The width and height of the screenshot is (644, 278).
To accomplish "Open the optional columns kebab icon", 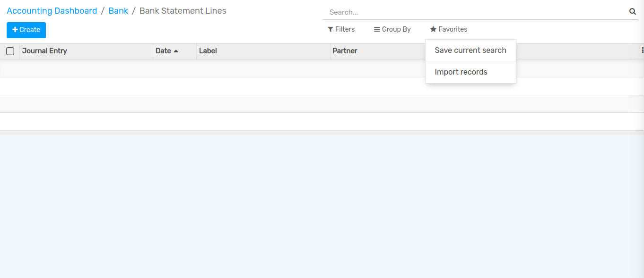I will click(642, 50).
